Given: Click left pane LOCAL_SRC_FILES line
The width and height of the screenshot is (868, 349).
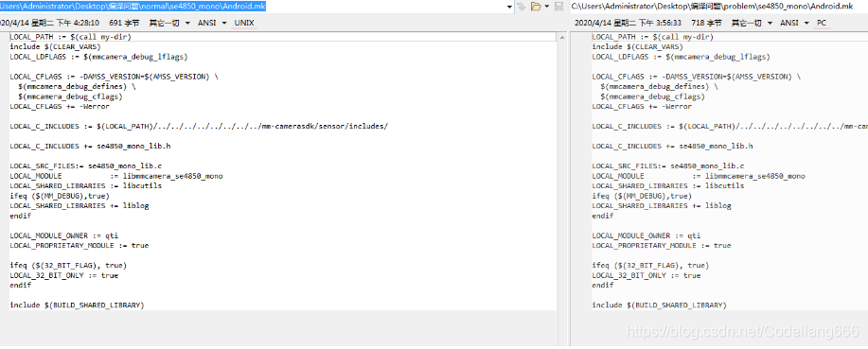Looking at the screenshot, I should (86, 166).
